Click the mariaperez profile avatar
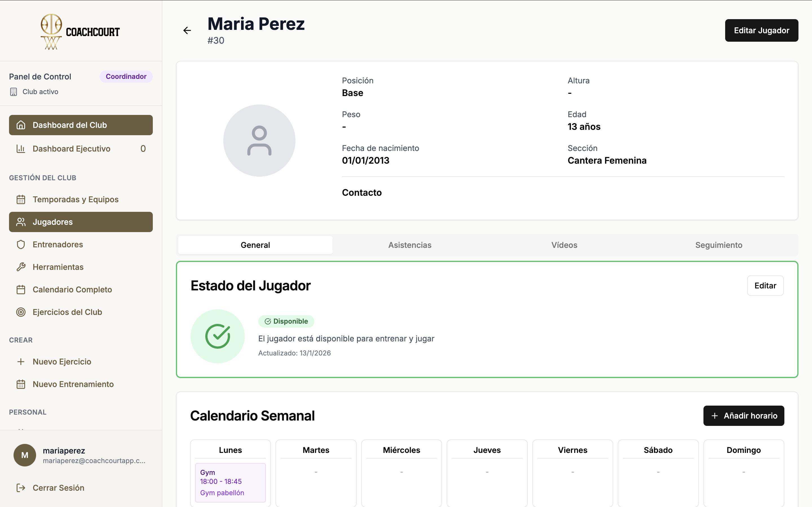 pyautogui.click(x=25, y=455)
